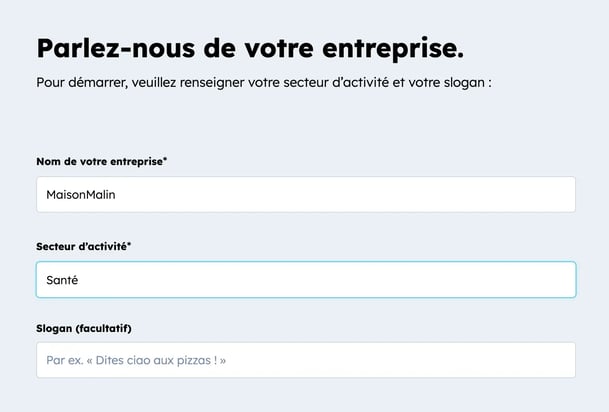609x412 pixels.
Task: Click the asterisk after "Nom de votre entreprise"
Action: 165,160
